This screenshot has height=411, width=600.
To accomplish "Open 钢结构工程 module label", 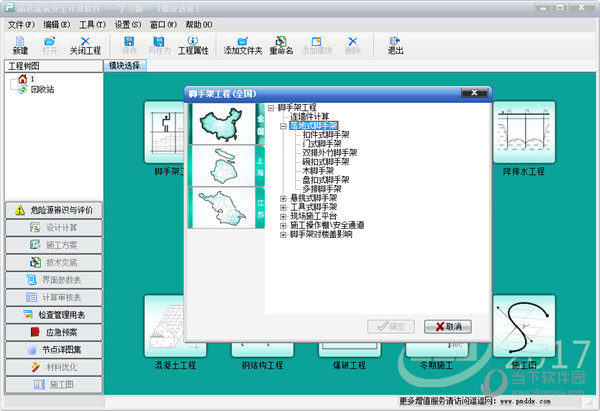I will tap(262, 365).
